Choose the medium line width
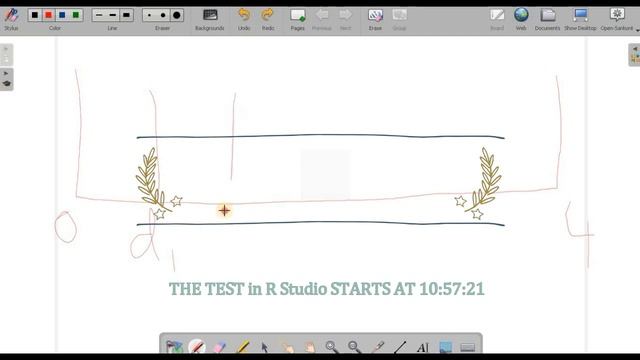This screenshot has height=360, width=640. [113, 16]
